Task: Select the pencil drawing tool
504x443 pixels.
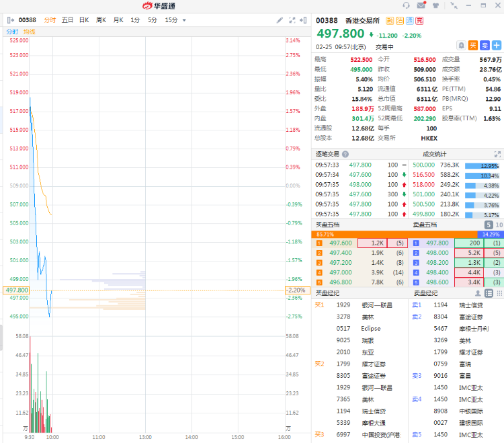Action: click(x=280, y=20)
